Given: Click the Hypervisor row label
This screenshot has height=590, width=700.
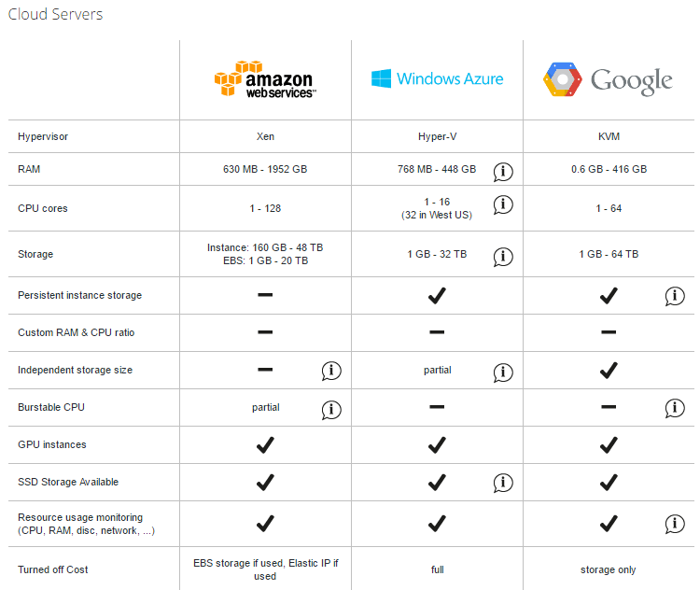Looking at the screenshot, I should tap(43, 136).
